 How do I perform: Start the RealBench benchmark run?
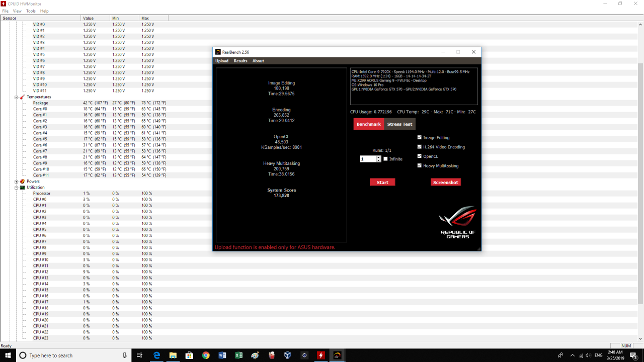[382, 182]
